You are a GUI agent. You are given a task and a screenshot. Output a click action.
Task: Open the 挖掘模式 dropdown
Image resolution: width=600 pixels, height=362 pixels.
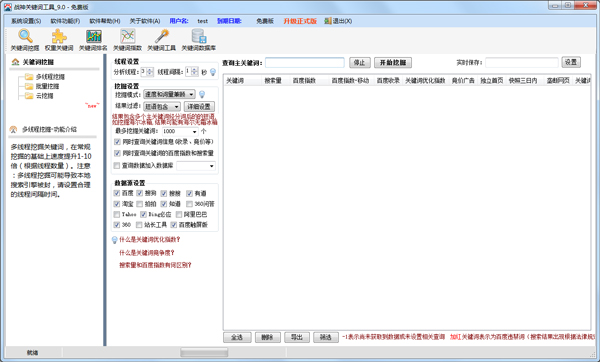tap(170, 94)
